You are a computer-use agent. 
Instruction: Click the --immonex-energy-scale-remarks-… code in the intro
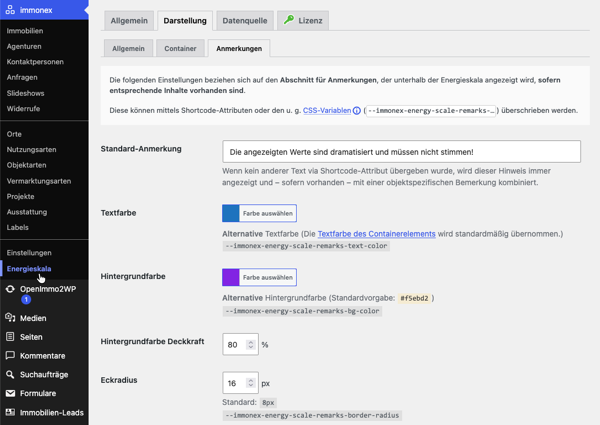click(x=431, y=111)
